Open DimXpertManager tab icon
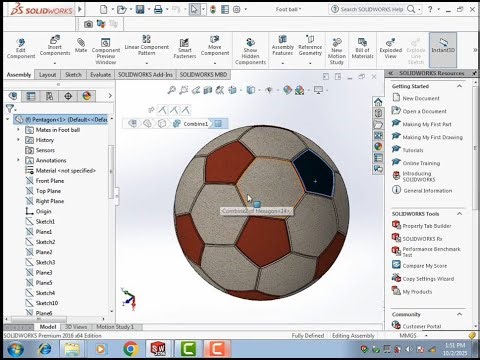The height and width of the screenshot is (360, 480). coord(68,96)
